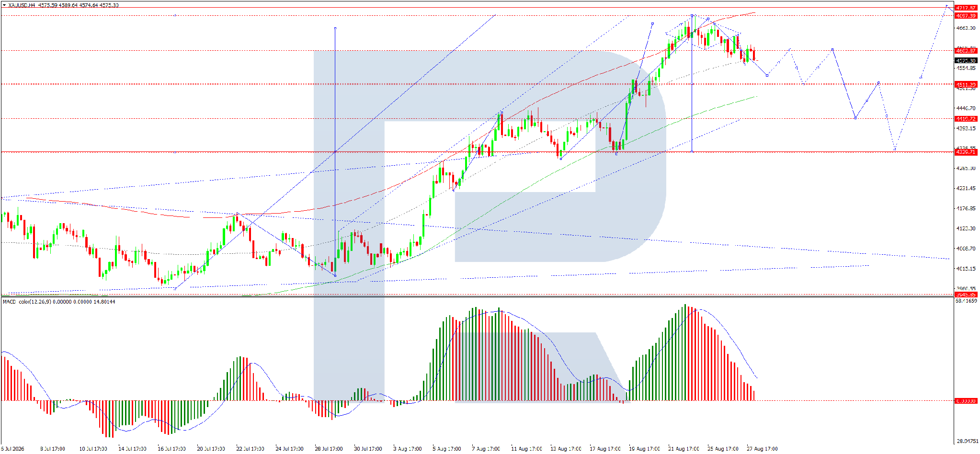
Task: Select the red 4511.20 price level tag
Action: coord(966,85)
